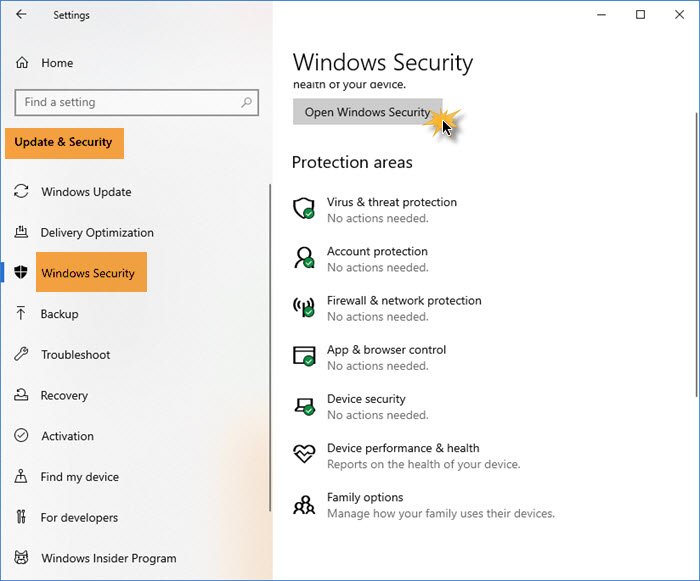Click the Device performance & health heart icon

click(304, 453)
